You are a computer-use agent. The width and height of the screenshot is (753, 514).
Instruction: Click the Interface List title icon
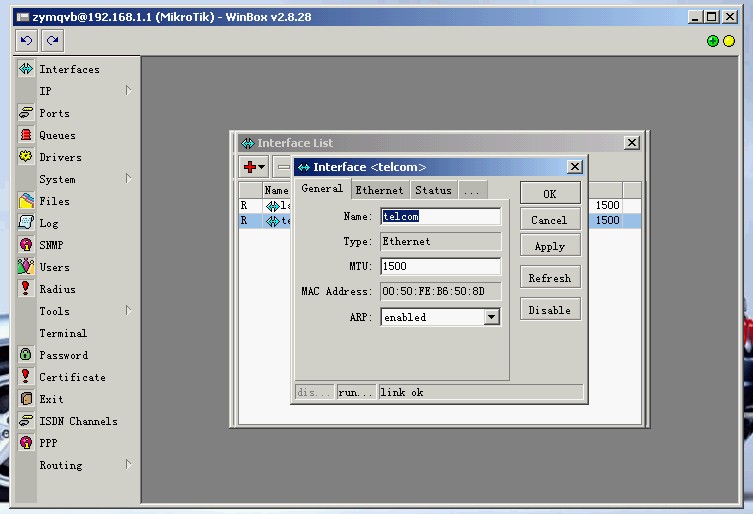(248, 143)
